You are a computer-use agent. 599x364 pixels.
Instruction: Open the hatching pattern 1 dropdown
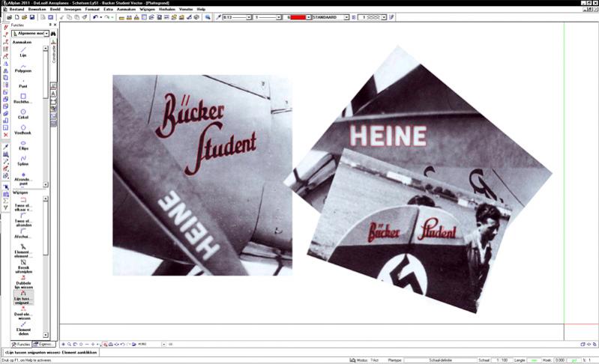[384, 17]
